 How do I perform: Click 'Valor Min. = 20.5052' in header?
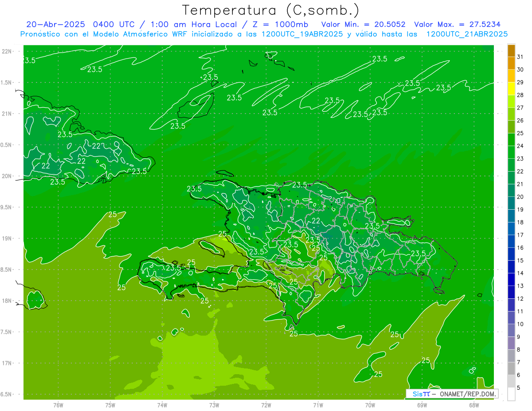click(363, 24)
